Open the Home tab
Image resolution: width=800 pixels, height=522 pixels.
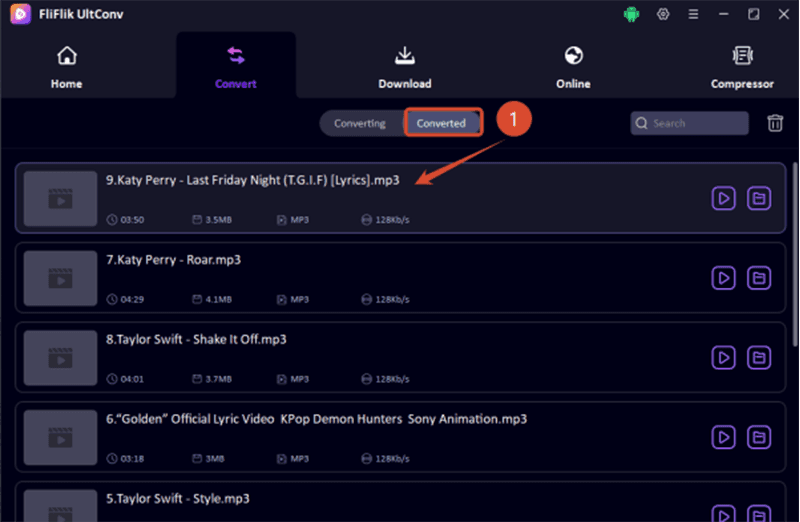point(66,67)
